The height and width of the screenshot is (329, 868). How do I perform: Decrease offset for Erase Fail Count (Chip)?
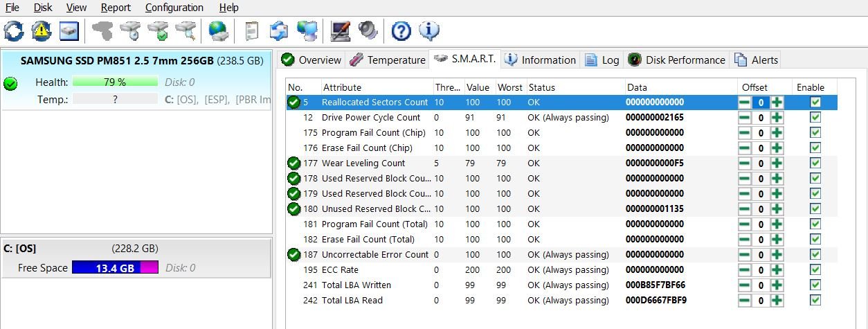click(744, 148)
